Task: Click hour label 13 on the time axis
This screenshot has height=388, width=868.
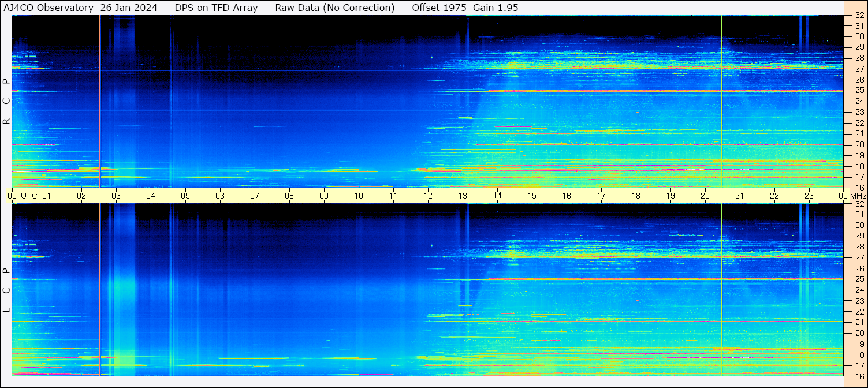Action: point(463,196)
